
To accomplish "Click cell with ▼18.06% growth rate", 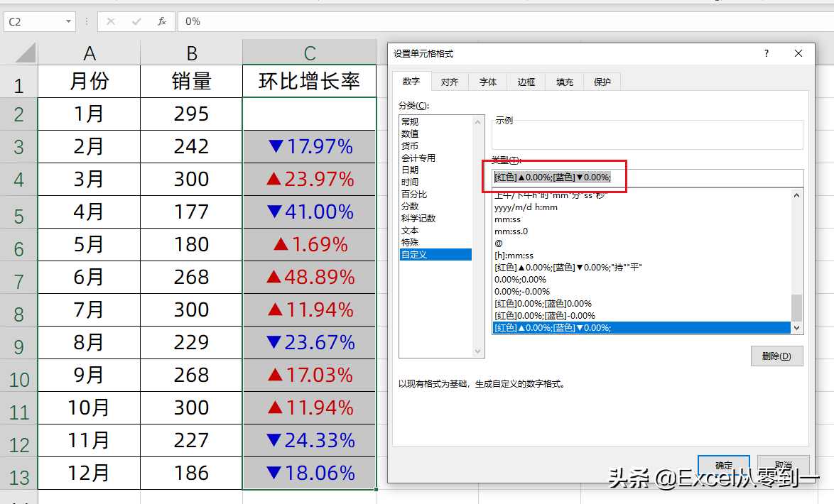I will pos(310,473).
